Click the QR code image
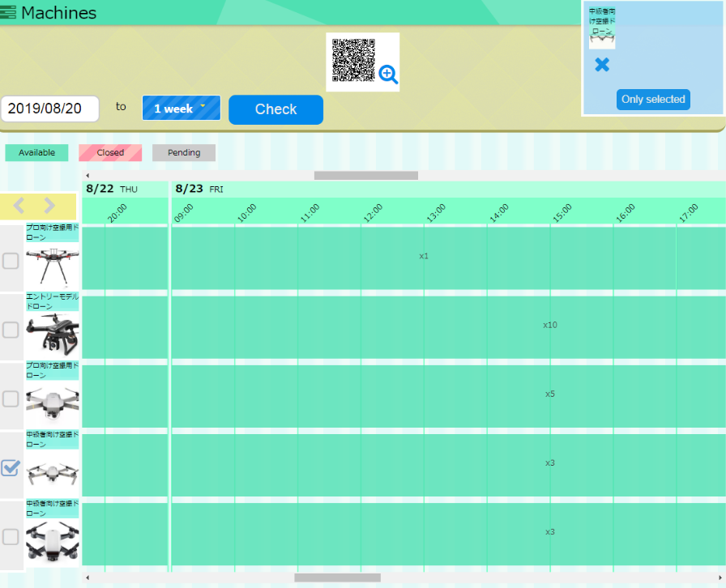This screenshot has width=726, height=588. [x=353, y=60]
